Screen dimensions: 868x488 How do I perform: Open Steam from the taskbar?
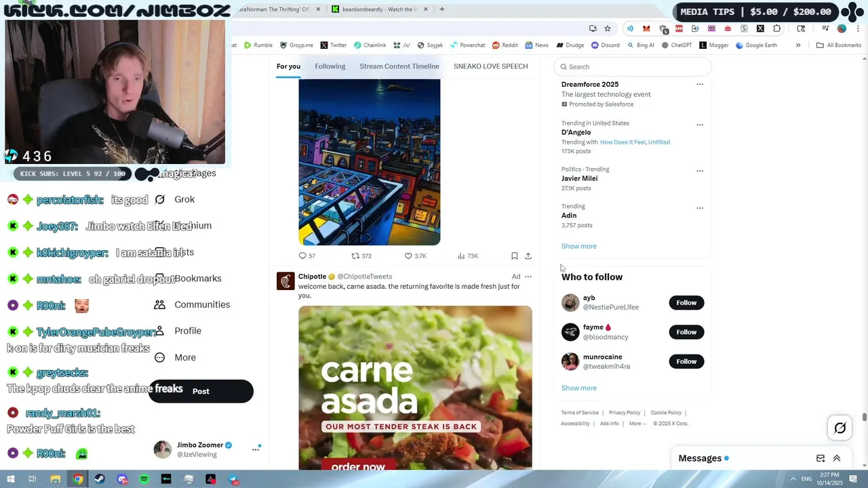click(100, 479)
